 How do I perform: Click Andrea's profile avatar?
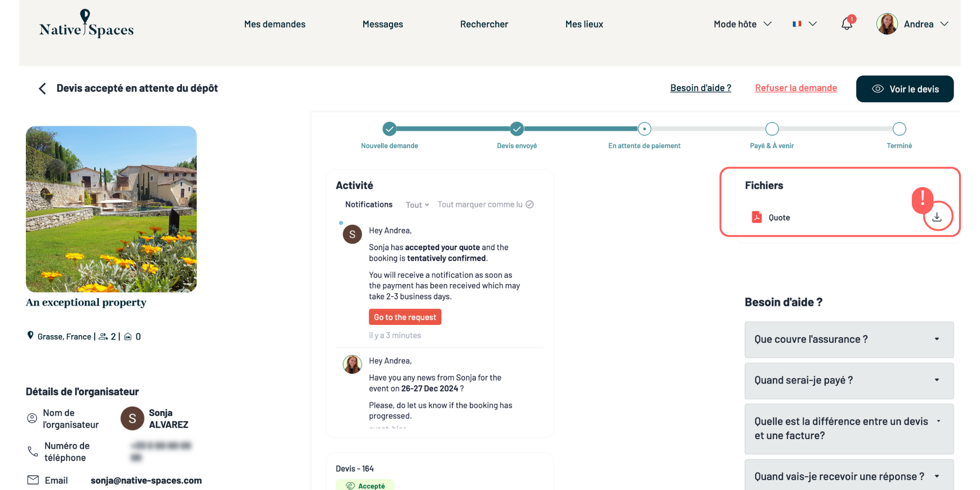(x=887, y=24)
